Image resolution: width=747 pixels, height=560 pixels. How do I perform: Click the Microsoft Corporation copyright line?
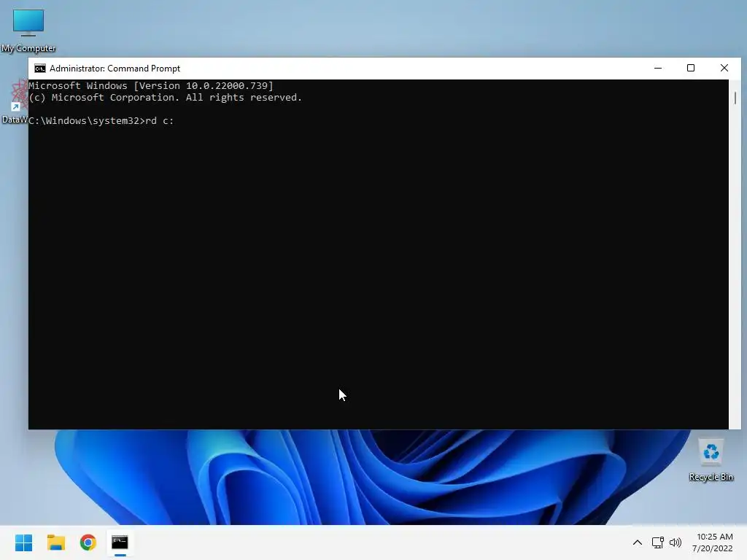166,98
